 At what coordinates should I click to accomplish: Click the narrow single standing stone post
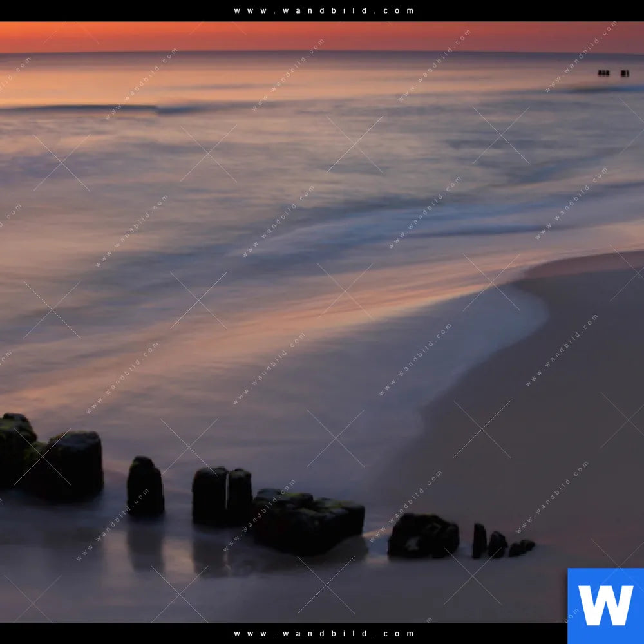[x=145, y=486]
